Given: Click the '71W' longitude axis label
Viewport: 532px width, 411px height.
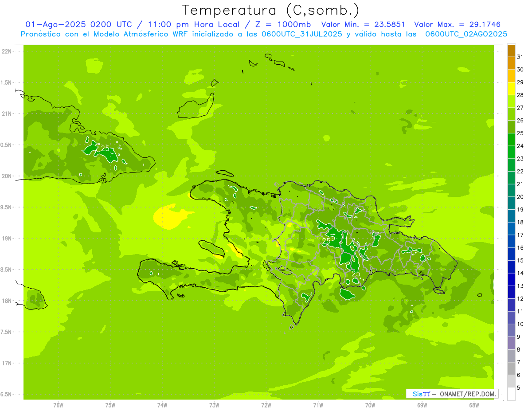Looking at the screenshot, I should click(318, 405).
